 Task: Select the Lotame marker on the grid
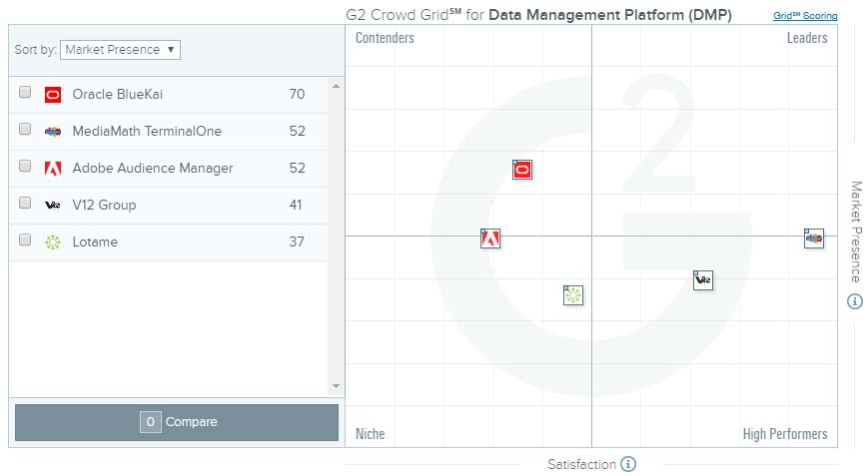tap(572, 295)
